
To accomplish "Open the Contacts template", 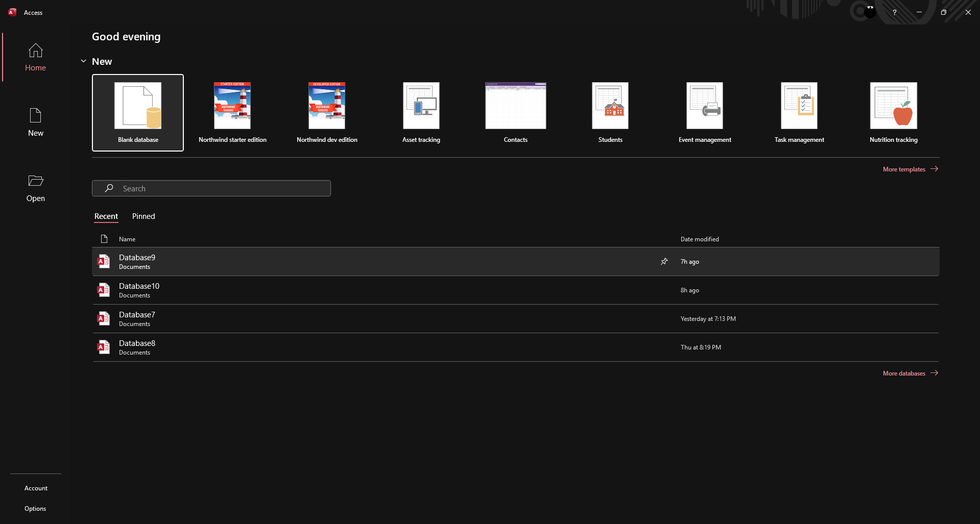I will [x=516, y=113].
